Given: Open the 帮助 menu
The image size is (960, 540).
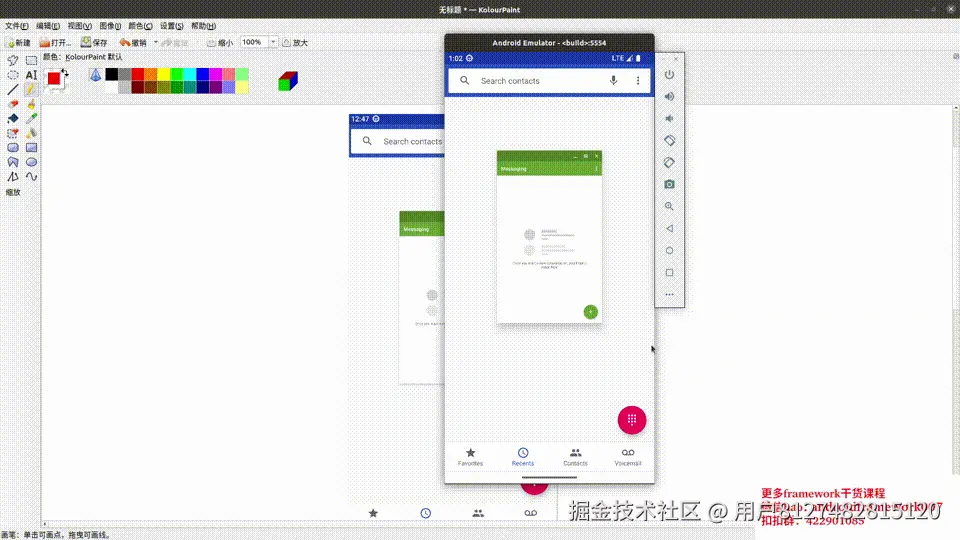Looking at the screenshot, I should (203, 26).
